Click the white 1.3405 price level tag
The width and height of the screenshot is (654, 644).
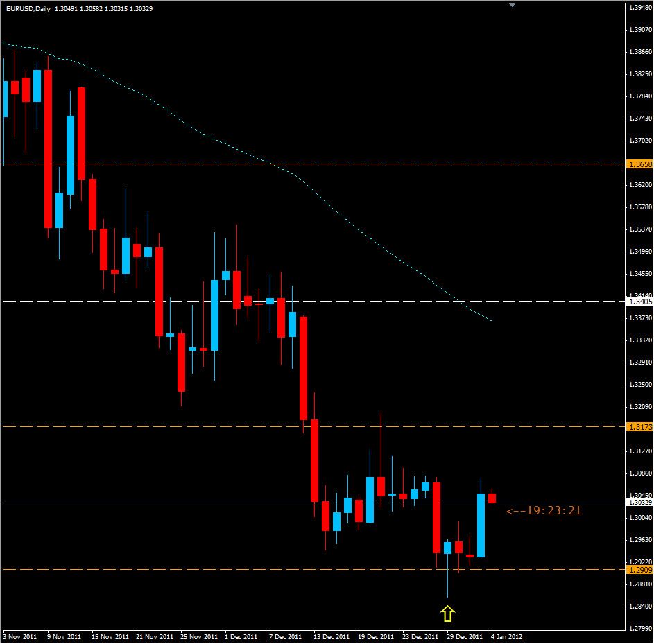click(639, 302)
